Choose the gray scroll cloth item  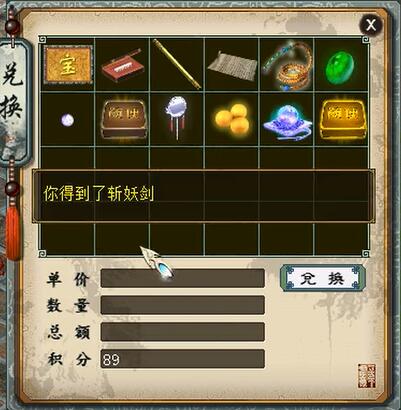coord(232,66)
